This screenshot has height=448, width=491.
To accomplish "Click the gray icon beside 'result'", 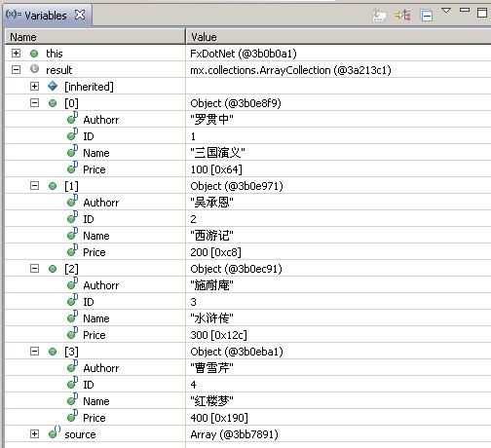I will click(34, 69).
